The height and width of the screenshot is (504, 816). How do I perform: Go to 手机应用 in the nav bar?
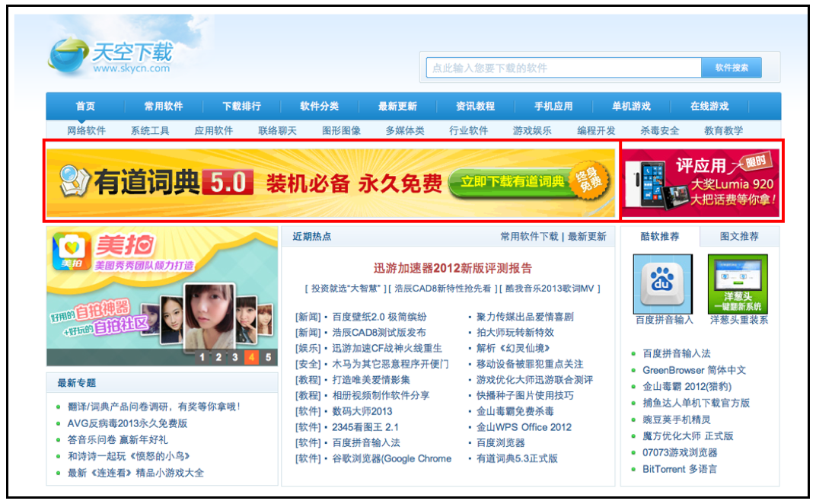click(x=553, y=107)
